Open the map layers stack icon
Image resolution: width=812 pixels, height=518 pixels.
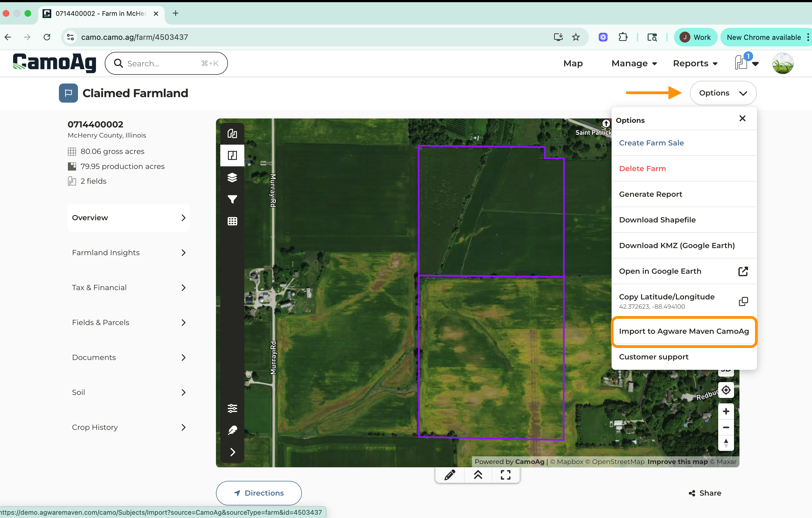[x=232, y=177]
